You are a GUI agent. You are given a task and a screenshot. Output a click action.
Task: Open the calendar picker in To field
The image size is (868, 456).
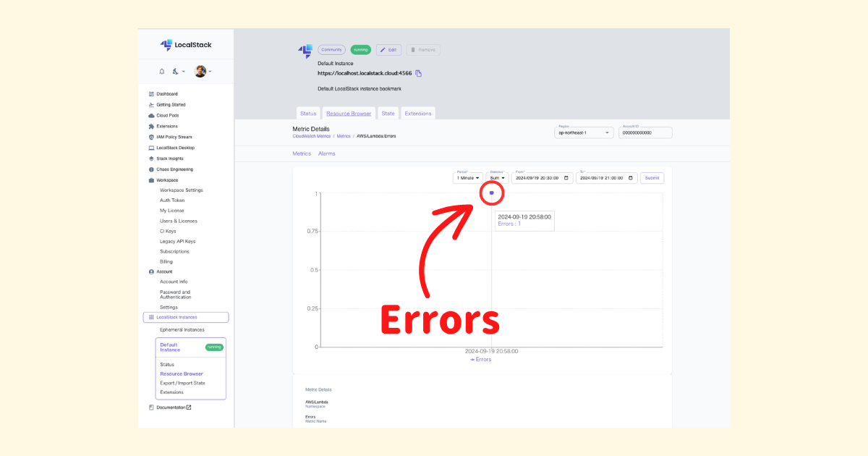(631, 178)
